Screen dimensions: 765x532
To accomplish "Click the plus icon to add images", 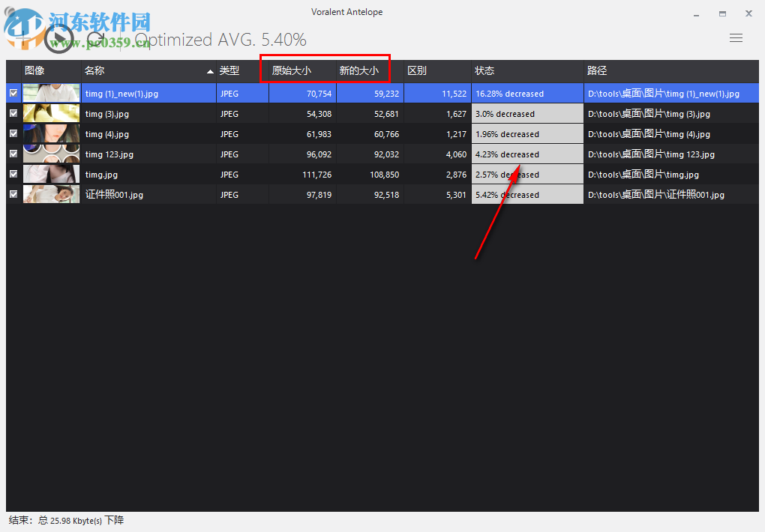I will (23, 39).
